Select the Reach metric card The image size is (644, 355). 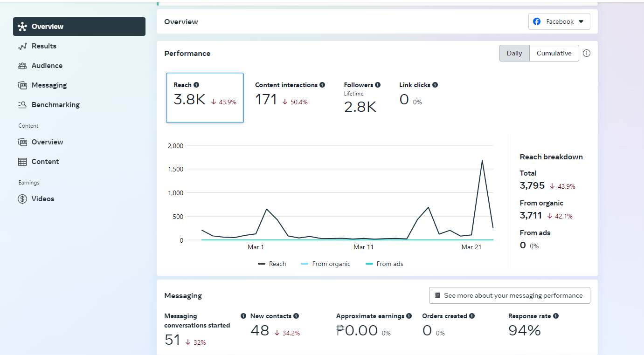pos(205,98)
